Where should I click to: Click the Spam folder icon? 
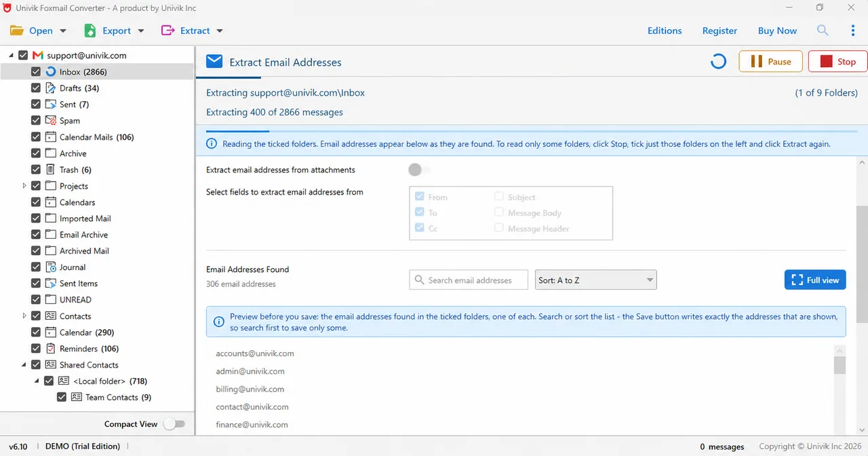51,121
